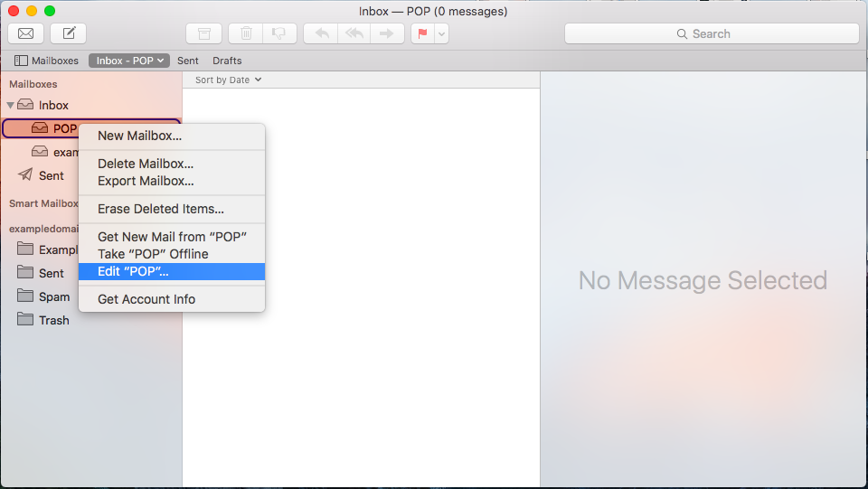The image size is (868, 489).
Task: Open Drafts in the favorites bar
Action: pos(227,61)
